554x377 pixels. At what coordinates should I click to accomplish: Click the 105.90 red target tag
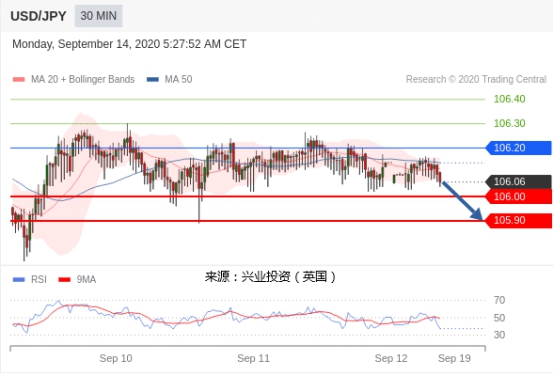click(x=519, y=220)
